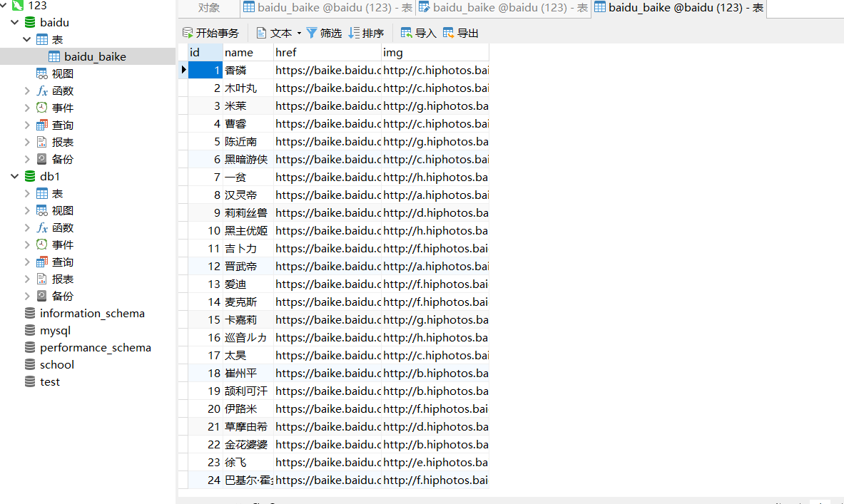Click the Reports (报表) icon under db1
This screenshot has height=504, width=844.
click(42, 279)
